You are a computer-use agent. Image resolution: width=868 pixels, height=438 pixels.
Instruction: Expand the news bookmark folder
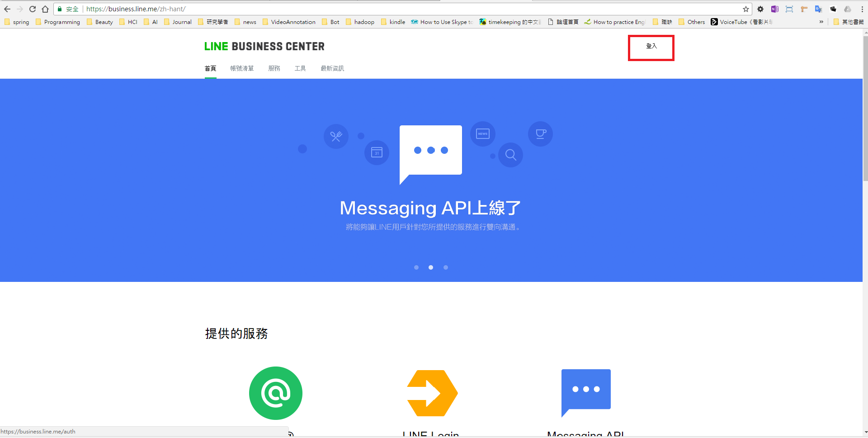click(245, 22)
